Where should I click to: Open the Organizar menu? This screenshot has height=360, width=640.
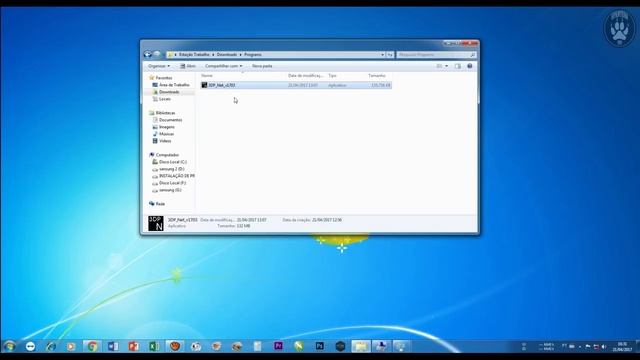pyautogui.click(x=159, y=66)
